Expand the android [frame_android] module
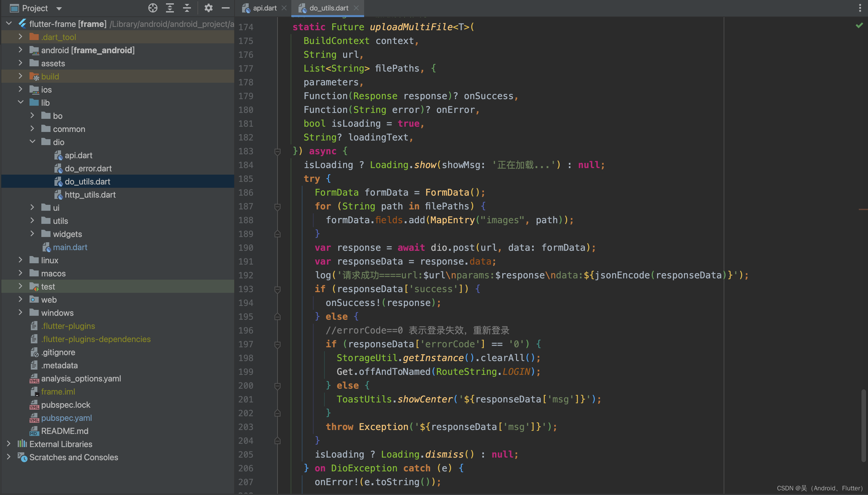The image size is (868, 495). click(x=20, y=50)
